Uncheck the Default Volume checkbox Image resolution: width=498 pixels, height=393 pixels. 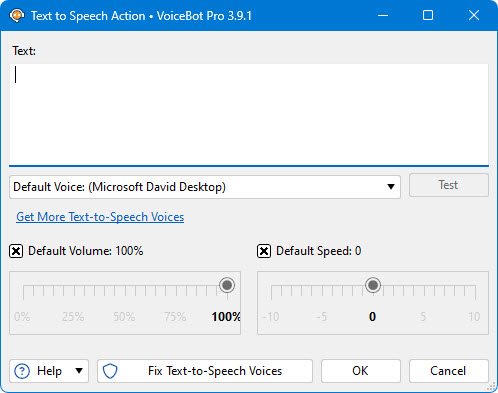pos(16,251)
